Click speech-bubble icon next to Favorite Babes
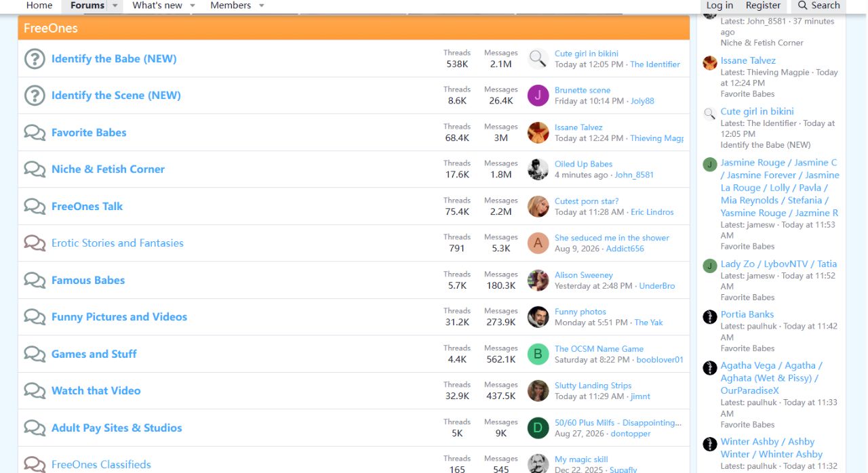The height and width of the screenshot is (473, 868). 35,132
